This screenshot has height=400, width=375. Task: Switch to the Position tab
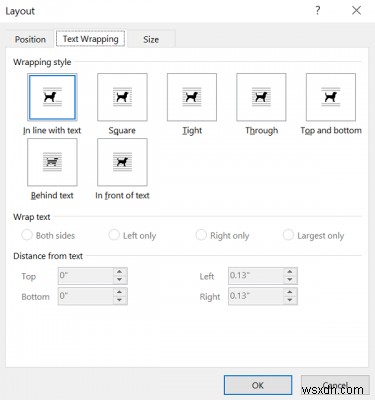(30, 39)
